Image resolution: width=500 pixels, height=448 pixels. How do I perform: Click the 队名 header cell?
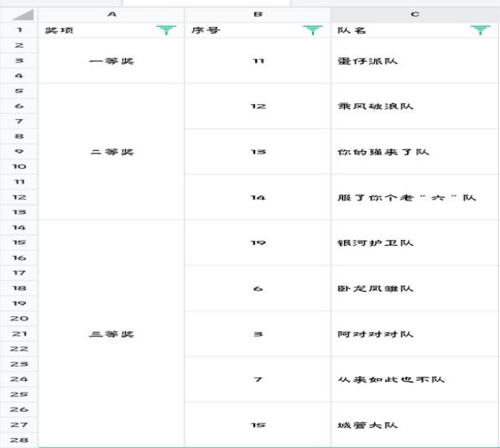pyautogui.click(x=414, y=30)
